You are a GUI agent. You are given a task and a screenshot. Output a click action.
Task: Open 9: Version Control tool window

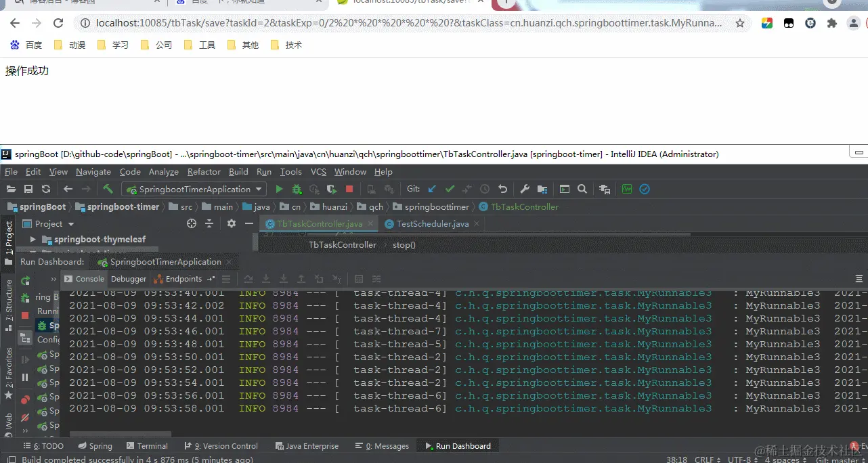[221, 446]
